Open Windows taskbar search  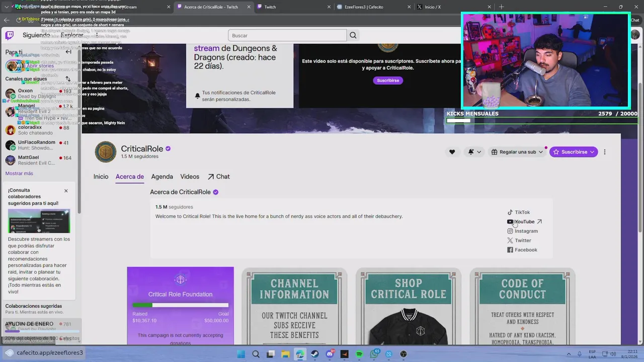point(256,354)
